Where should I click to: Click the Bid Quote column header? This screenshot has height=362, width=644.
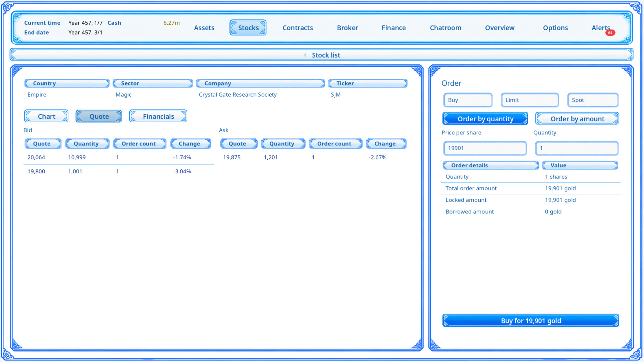pyautogui.click(x=43, y=143)
